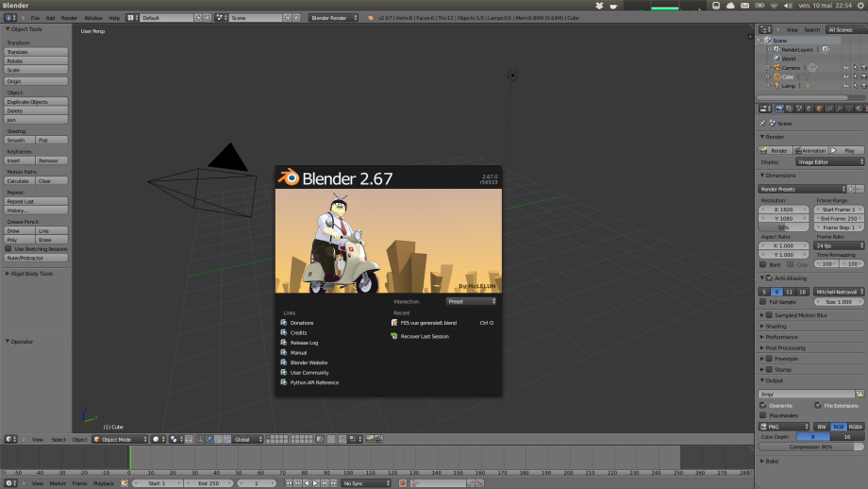This screenshot has height=489, width=868.
Task: Open the Interaction Preset dropdown
Action: [x=472, y=301]
